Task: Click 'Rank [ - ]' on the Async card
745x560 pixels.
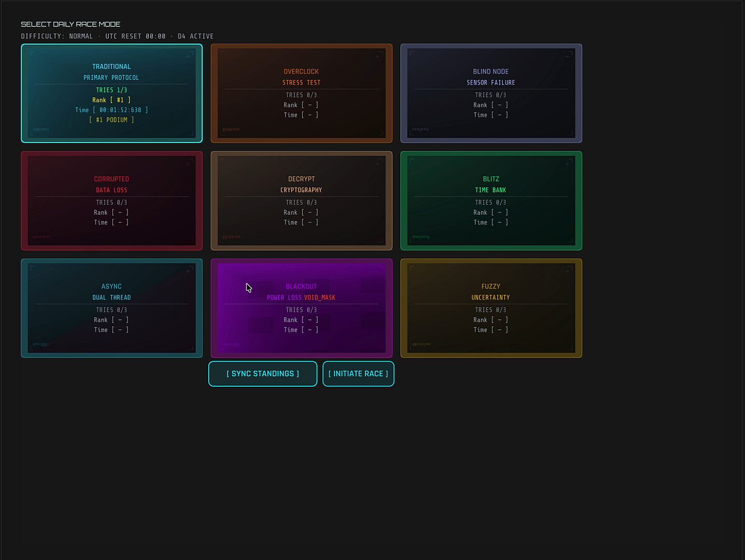Action: click(x=111, y=320)
